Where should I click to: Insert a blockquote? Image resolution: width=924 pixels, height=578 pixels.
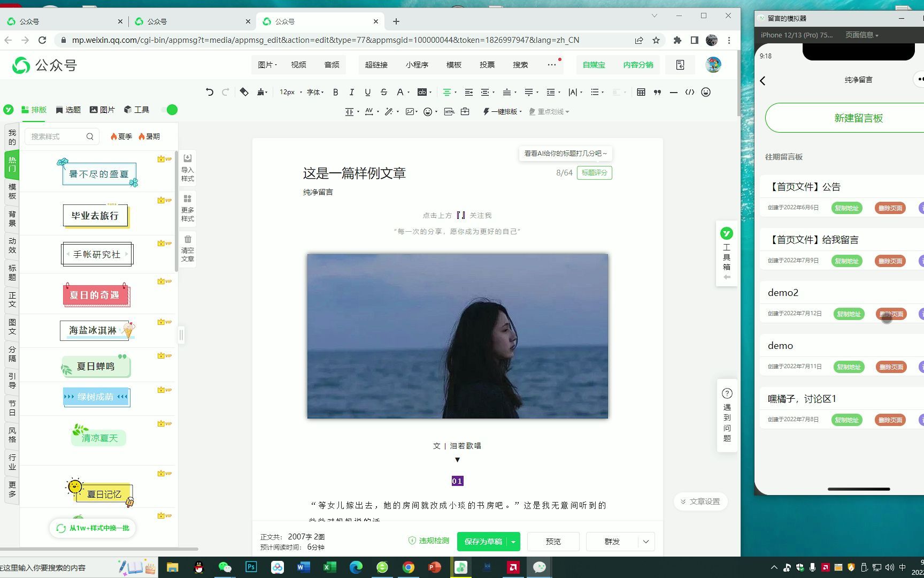click(657, 92)
